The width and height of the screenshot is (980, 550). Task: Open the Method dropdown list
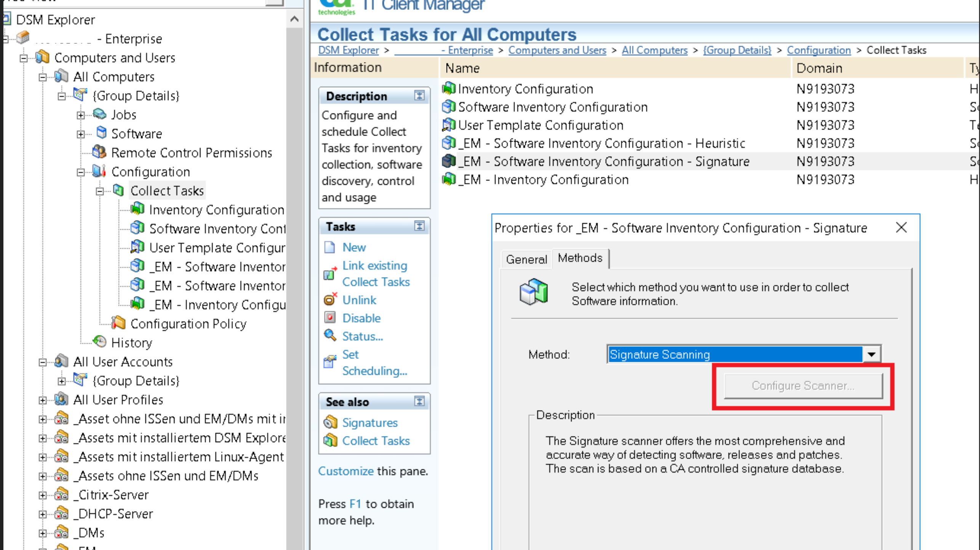(871, 354)
